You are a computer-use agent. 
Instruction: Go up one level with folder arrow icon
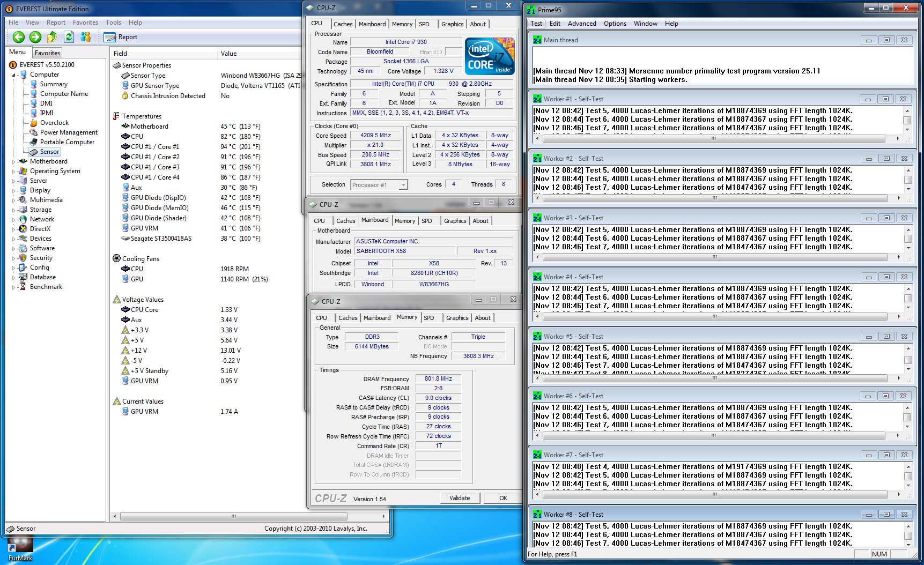(x=52, y=37)
